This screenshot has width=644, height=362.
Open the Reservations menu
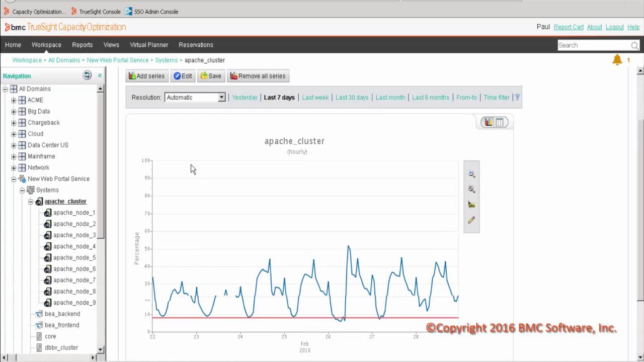click(x=196, y=45)
